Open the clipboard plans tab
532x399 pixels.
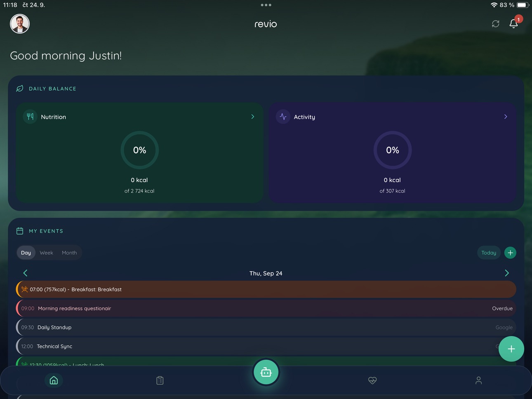tap(160, 380)
